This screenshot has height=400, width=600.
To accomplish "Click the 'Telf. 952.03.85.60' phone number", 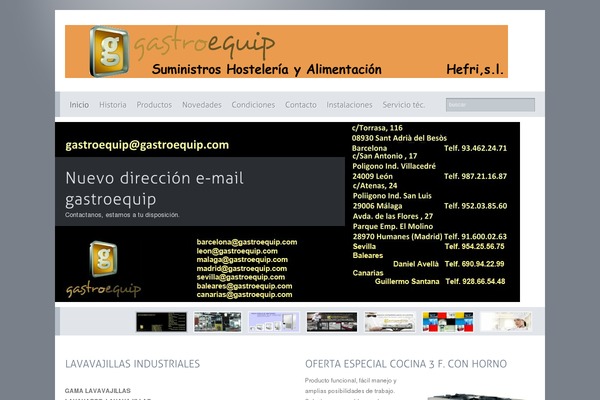I will tap(476, 206).
